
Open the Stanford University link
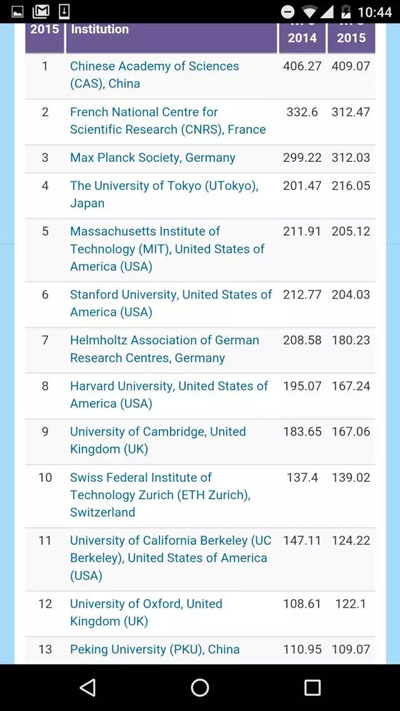point(171,303)
